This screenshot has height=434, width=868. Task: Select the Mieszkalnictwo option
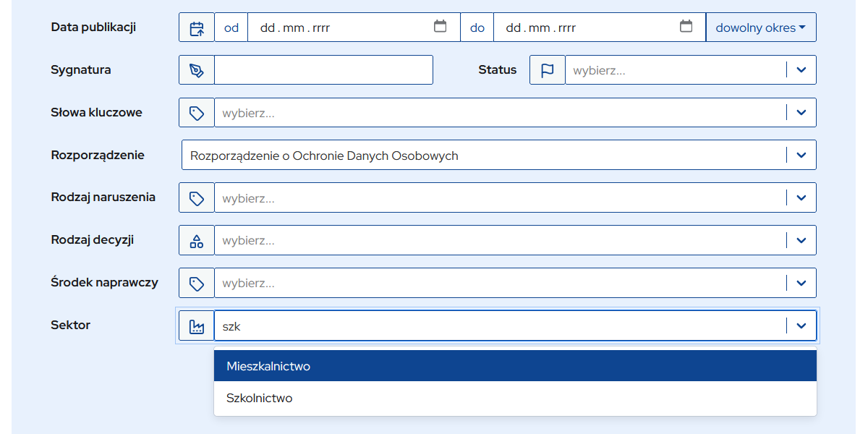[x=515, y=366]
